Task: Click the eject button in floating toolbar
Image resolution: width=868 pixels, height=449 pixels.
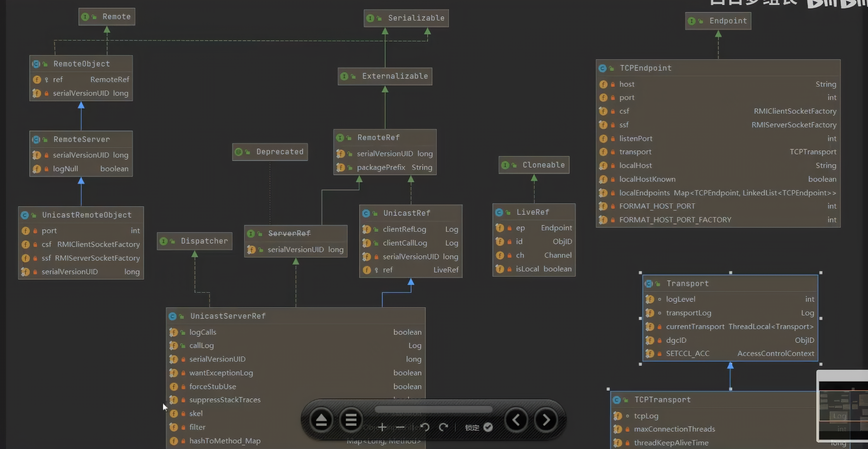Action: pyautogui.click(x=321, y=420)
